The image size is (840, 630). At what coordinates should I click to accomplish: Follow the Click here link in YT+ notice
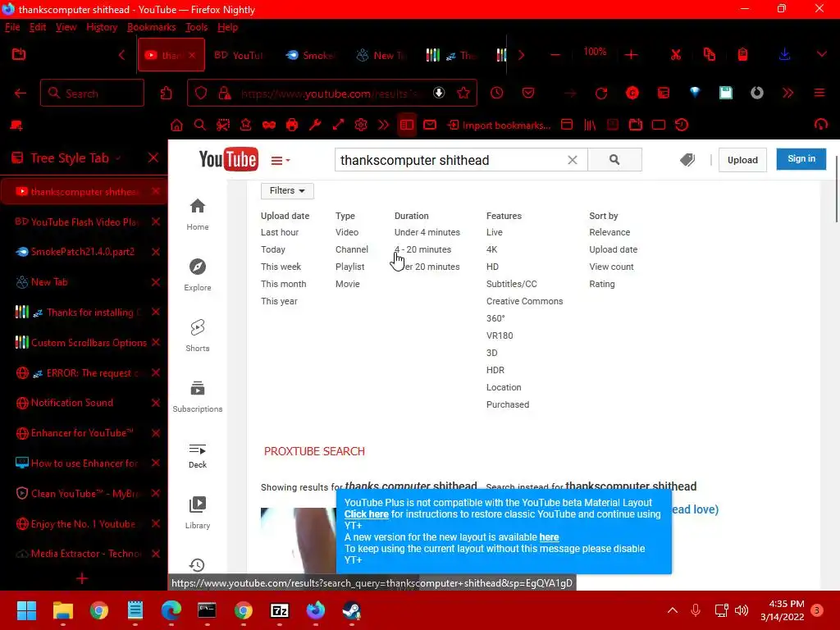coord(367,514)
